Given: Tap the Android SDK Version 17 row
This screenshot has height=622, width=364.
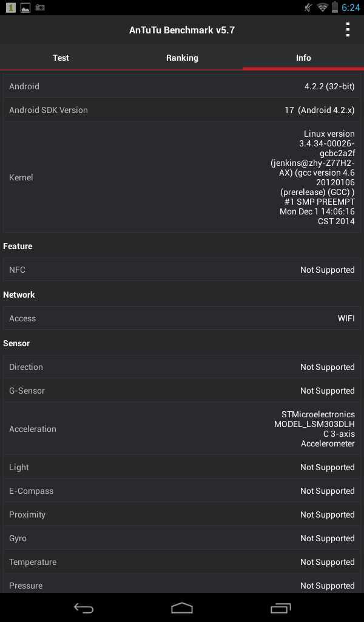Looking at the screenshot, I should (x=182, y=110).
